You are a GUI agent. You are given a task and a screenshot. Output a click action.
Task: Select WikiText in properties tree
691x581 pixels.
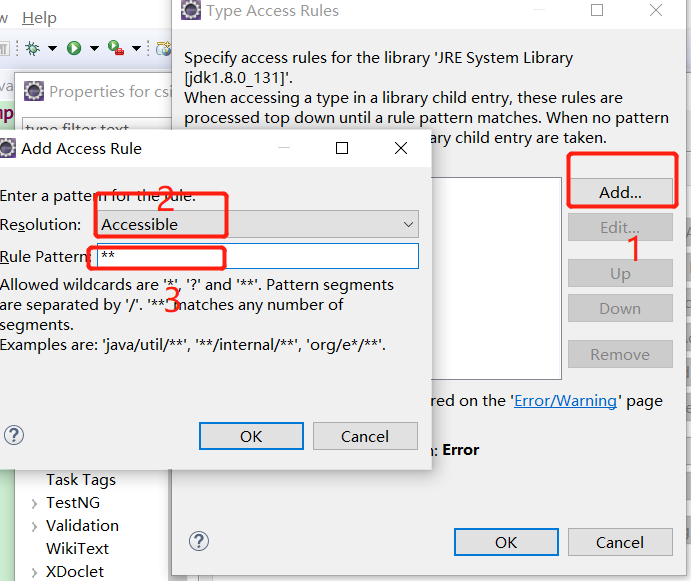click(78, 548)
